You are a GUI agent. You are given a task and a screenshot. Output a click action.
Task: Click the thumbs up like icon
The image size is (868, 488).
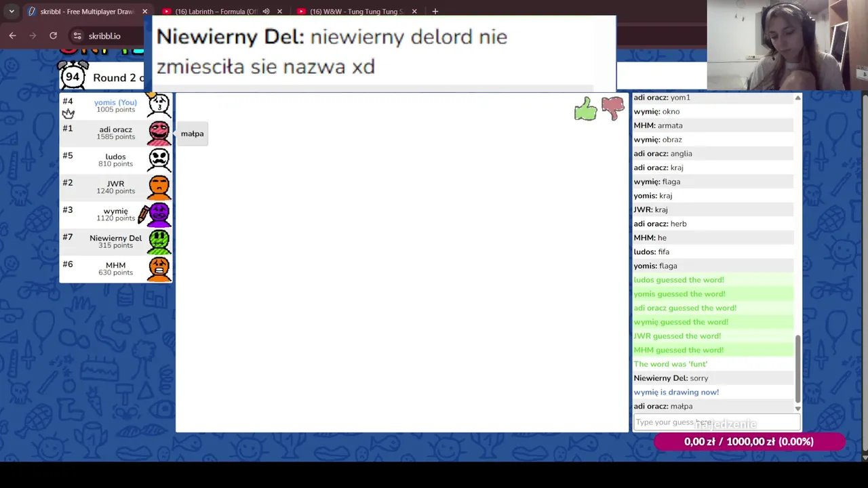[x=586, y=109]
